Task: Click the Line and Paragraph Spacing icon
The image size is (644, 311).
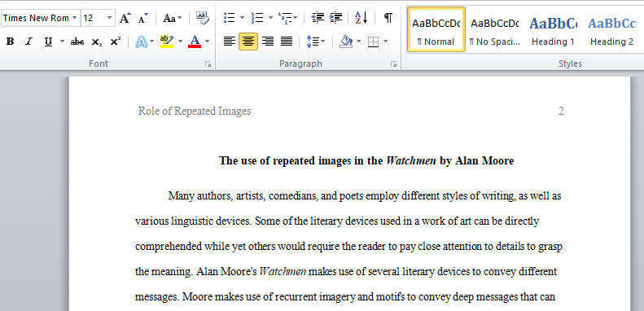Action: (312, 42)
